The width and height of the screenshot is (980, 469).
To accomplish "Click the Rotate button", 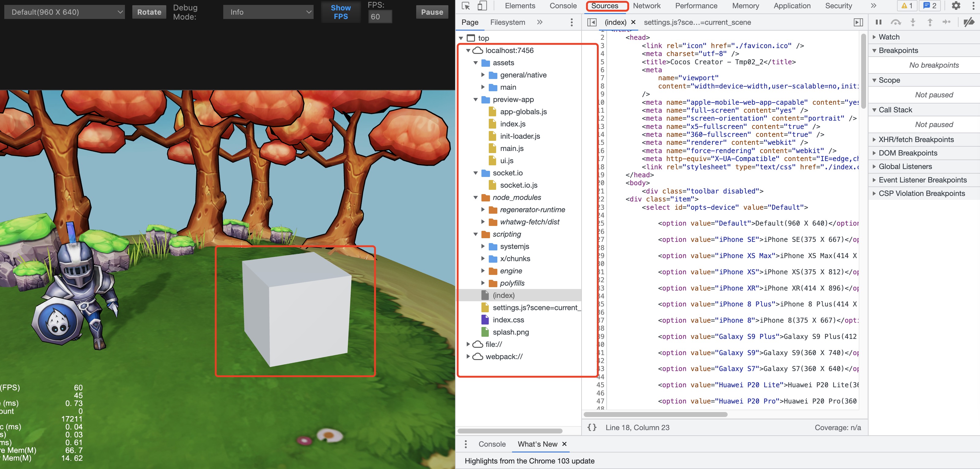I will point(149,12).
